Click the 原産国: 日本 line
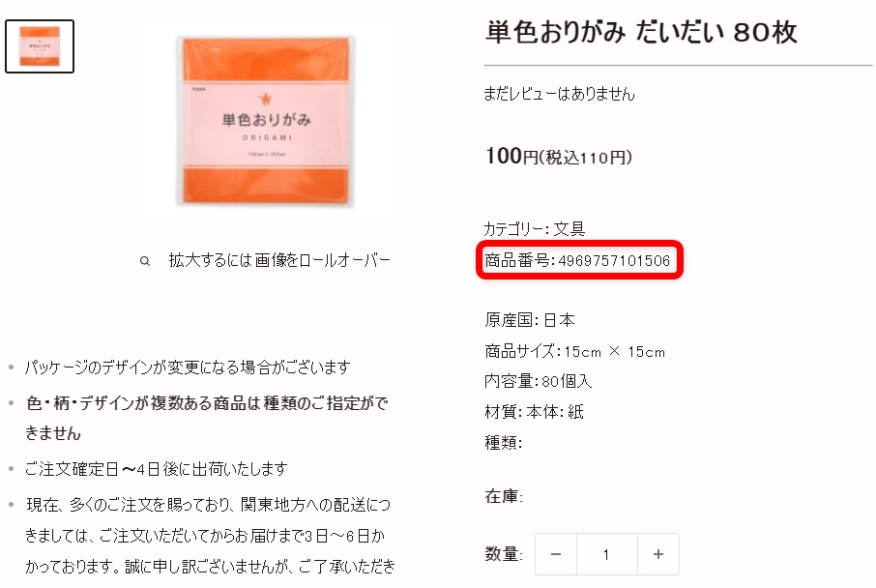Image resolution: width=876 pixels, height=588 pixels. click(530, 320)
